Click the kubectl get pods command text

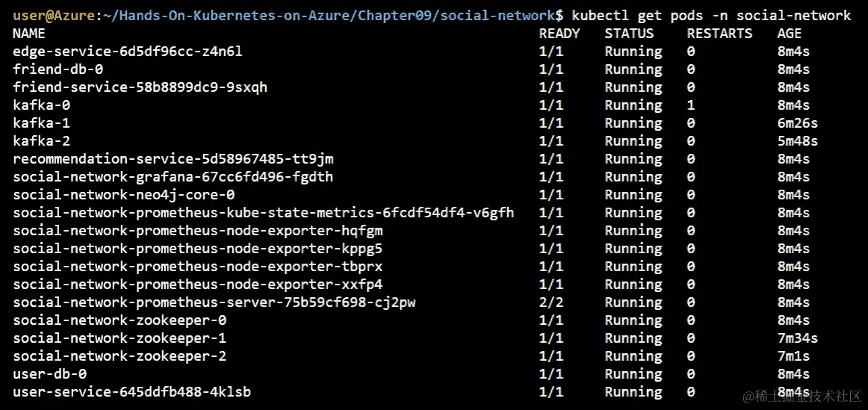click(711, 16)
